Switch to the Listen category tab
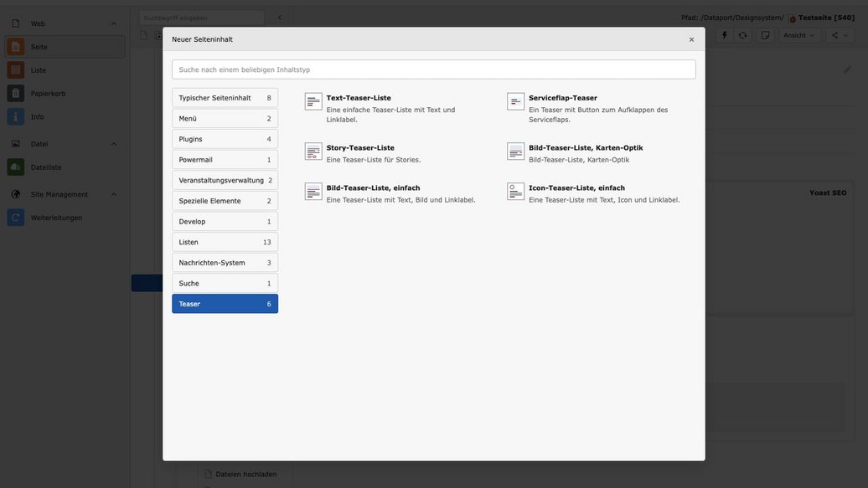 (x=225, y=242)
